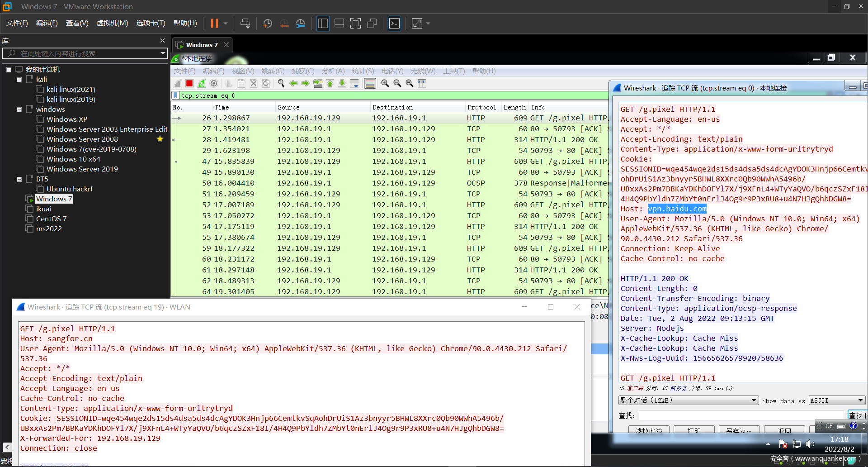This screenshot has height=467, width=868.
Task: Open the Show data as ASCII dropdown
Action: coord(836,400)
